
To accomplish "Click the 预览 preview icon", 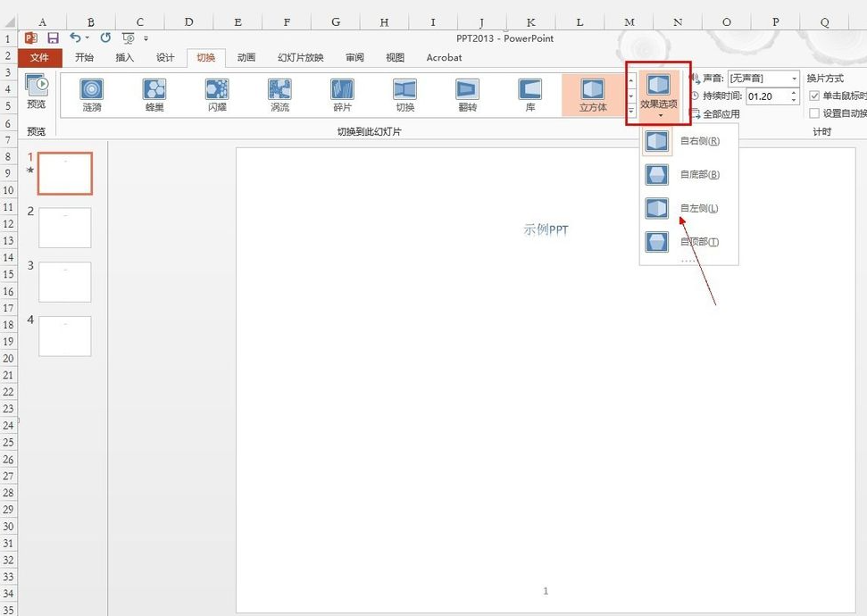I will point(37,87).
